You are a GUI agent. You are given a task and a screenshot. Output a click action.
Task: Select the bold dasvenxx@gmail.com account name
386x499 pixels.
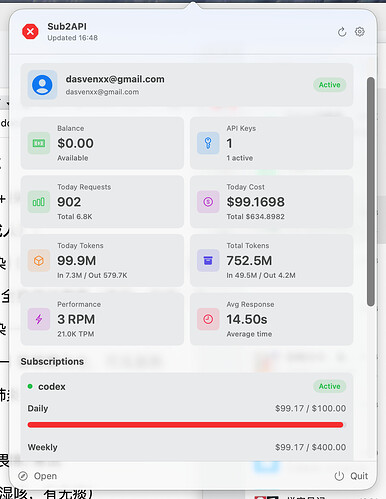[x=115, y=79]
